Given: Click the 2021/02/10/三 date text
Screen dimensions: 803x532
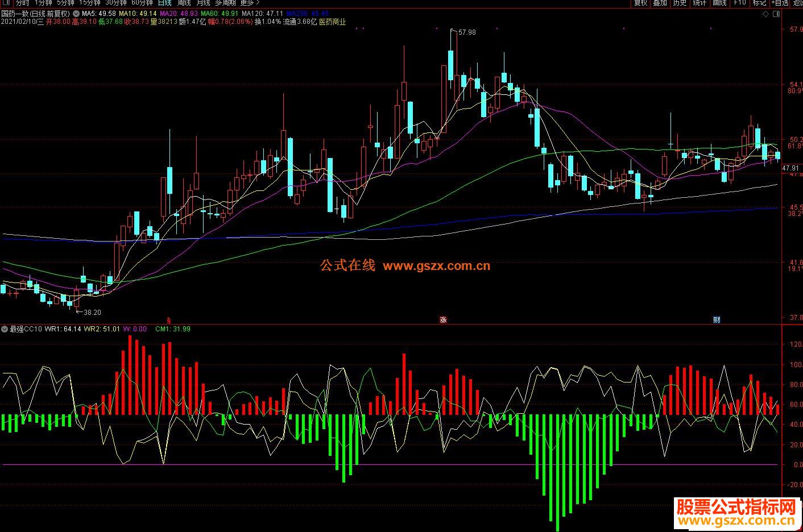Looking at the screenshot, I should coord(23,22).
